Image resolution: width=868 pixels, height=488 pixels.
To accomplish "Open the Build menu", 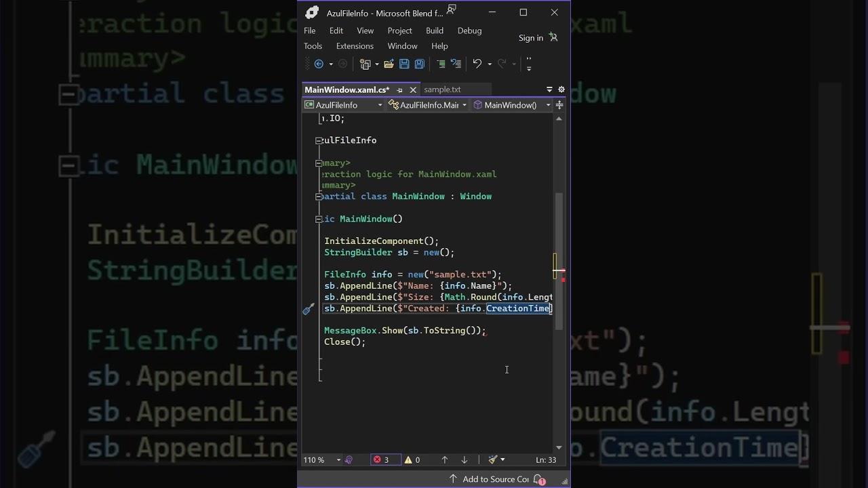I will tap(435, 30).
